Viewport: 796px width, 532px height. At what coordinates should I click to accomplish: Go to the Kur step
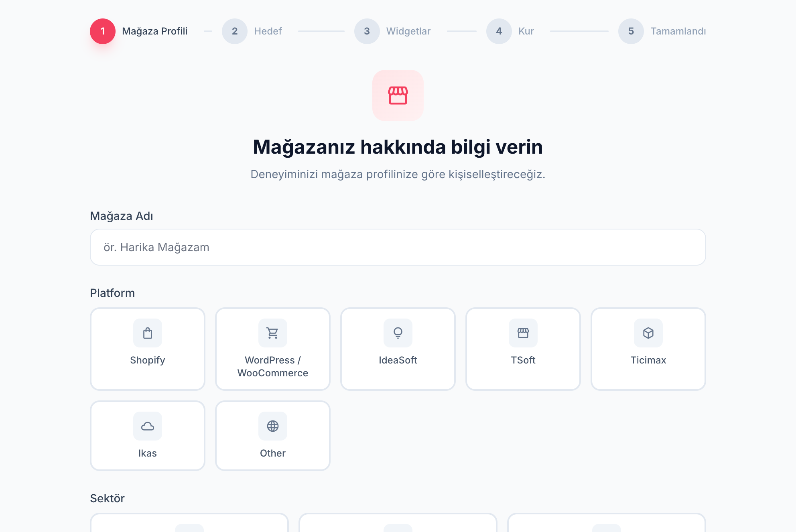click(x=499, y=31)
